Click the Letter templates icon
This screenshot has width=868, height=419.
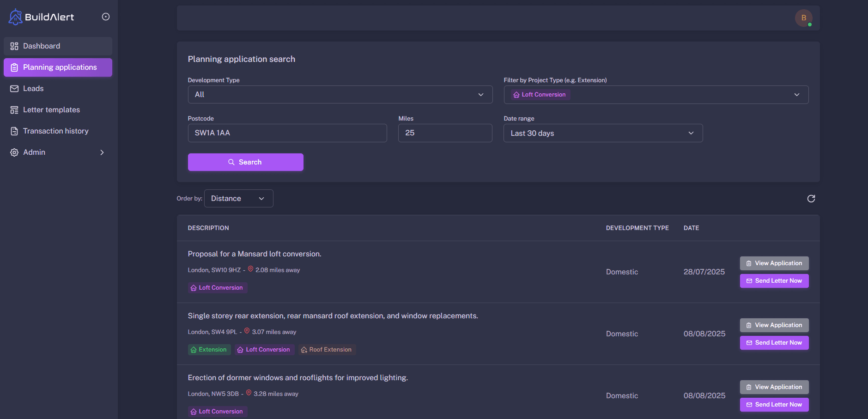[14, 110]
